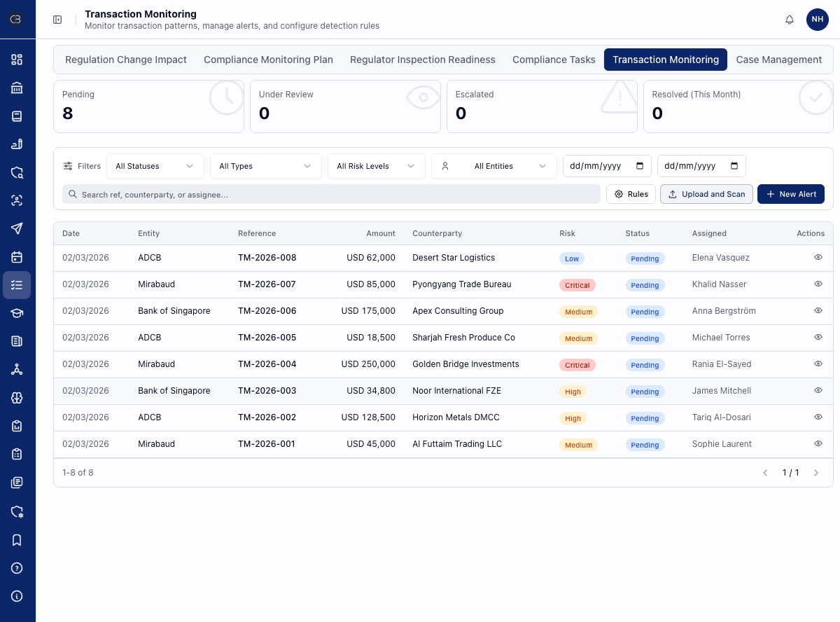Viewport: 840px width, 622px height.
Task: Open the eye icon on TM-2026-001 row
Action: tap(818, 443)
